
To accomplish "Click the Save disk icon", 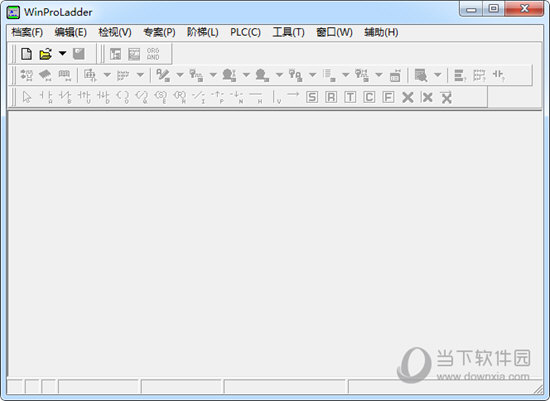I will pyautogui.click(x=79, y=54).
